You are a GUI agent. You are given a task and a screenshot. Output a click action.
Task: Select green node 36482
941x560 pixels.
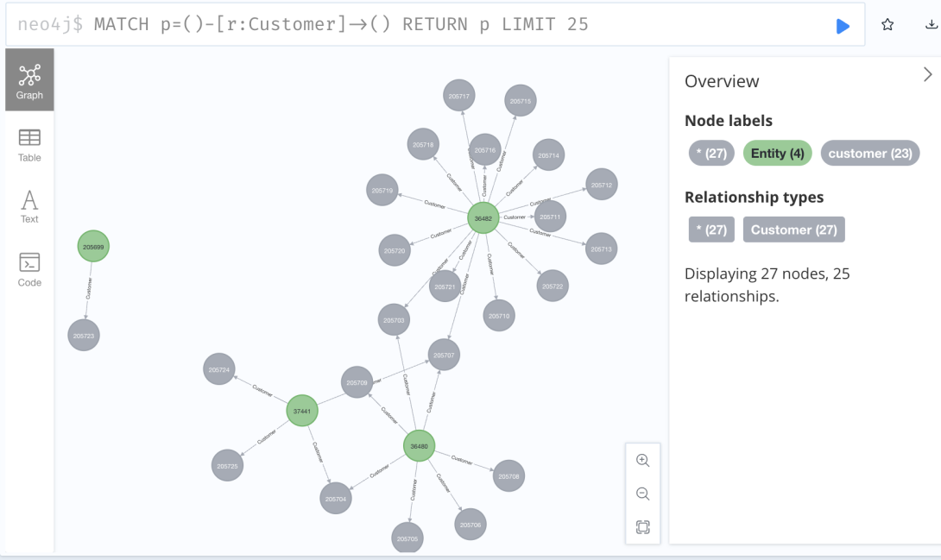tap(483, 218)
